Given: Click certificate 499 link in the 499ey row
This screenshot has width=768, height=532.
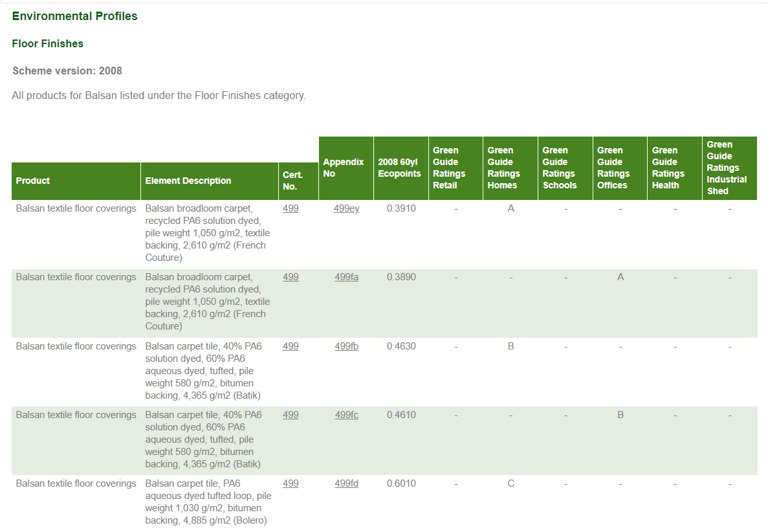Looking at the screenshot, I should [291, 208].
